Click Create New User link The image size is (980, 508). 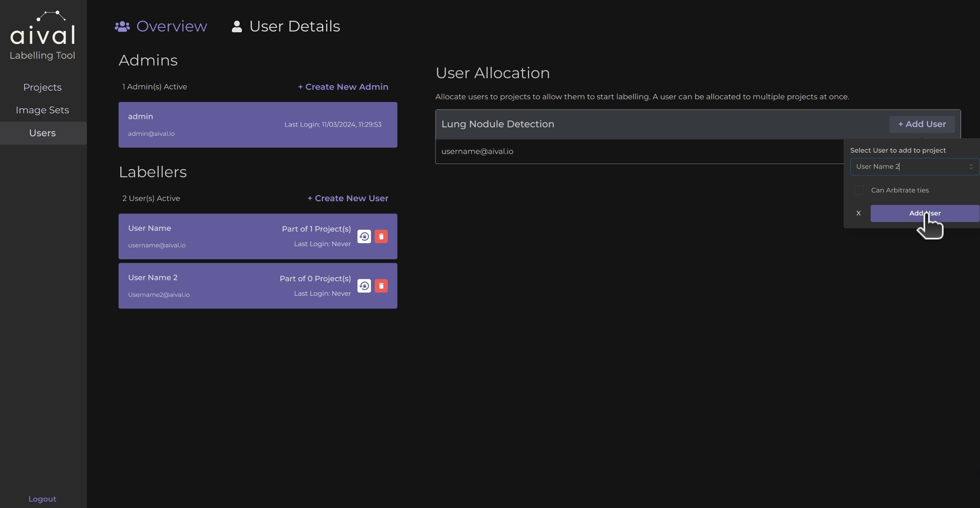click(x=348, y=198)
